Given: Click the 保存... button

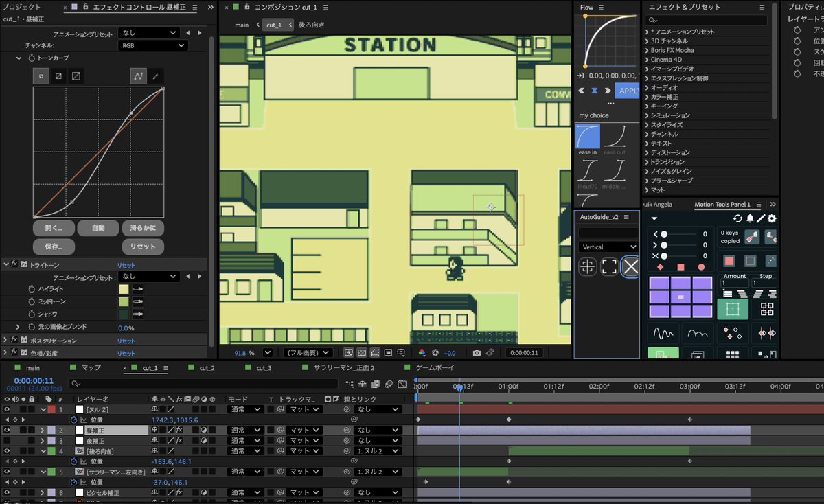Looking at the screenshot, I should coord(54,246).
